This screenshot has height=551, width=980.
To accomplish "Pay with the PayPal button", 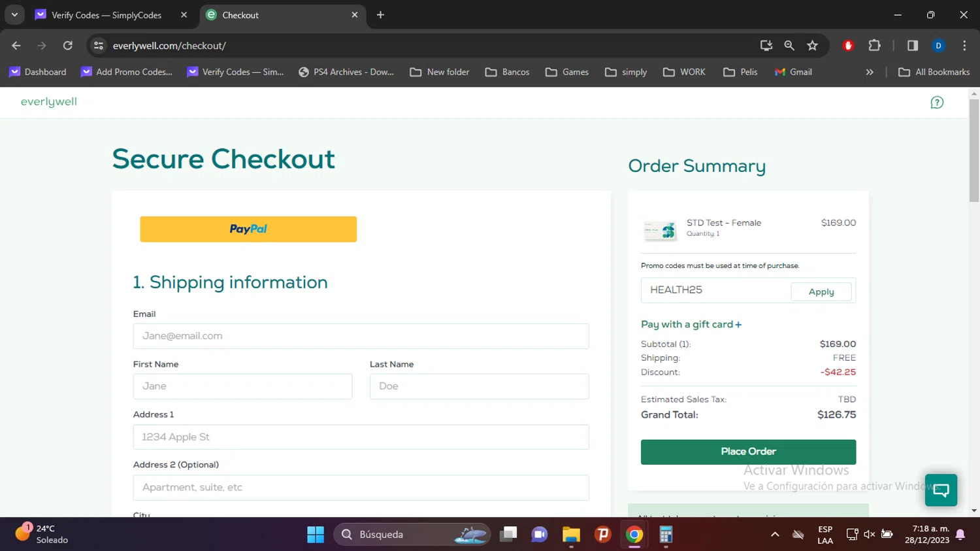I will (248, 229).
